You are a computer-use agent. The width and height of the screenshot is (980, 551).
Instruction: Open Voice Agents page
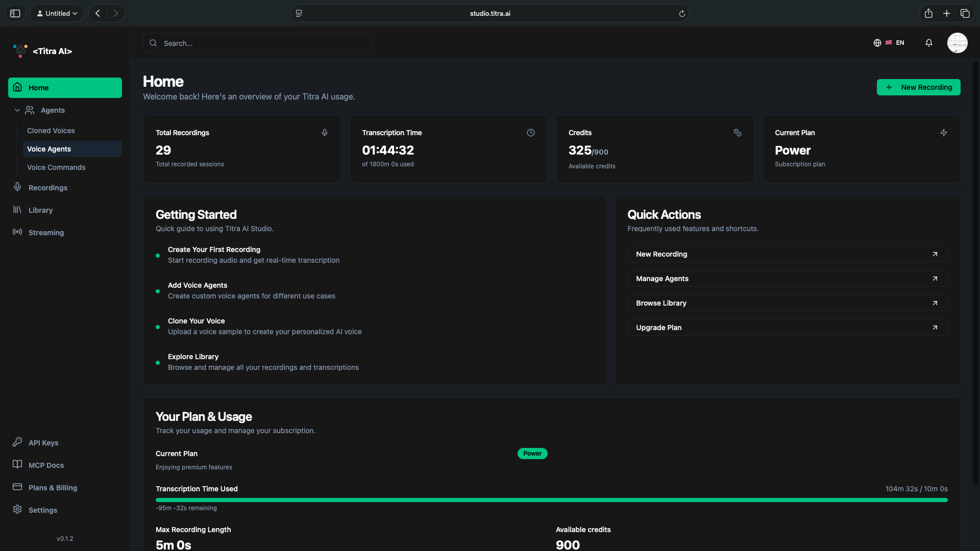tap(72, 149)
